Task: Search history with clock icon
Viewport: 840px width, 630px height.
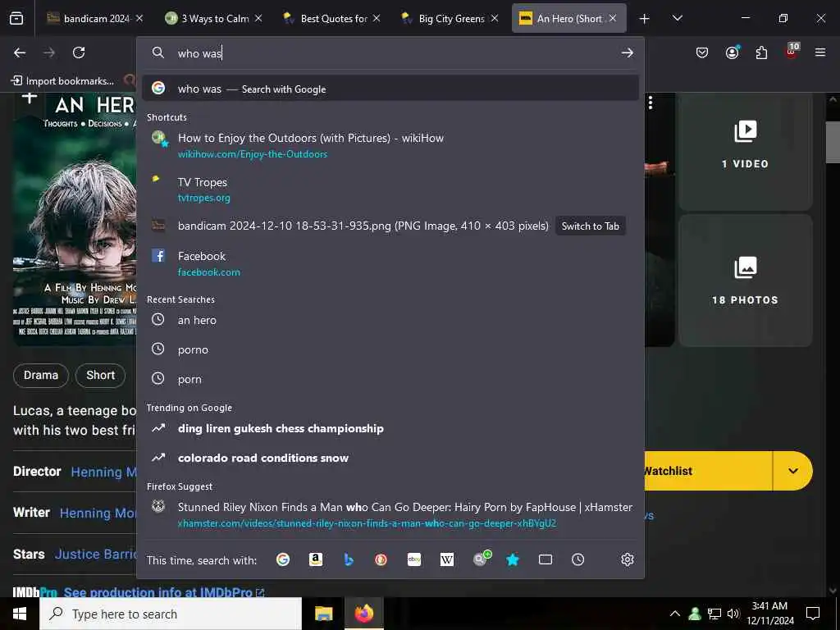Action: click(x=578, y=559)
